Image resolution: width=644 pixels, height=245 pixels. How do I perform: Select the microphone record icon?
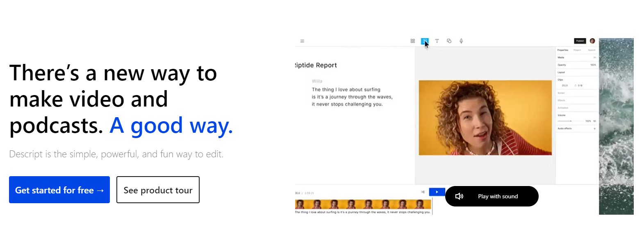pos(461,41)
